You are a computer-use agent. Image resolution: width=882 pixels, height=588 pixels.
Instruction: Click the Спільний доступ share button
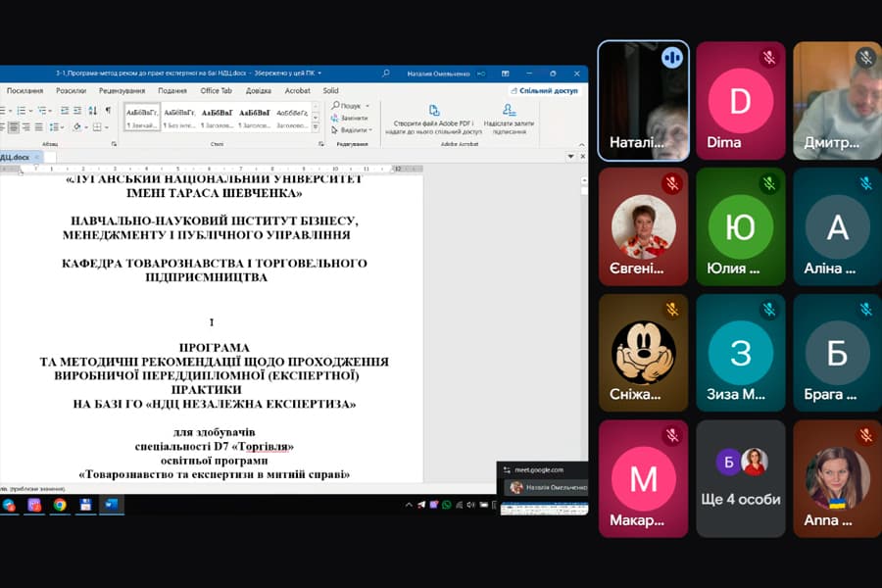click(544, 90)
